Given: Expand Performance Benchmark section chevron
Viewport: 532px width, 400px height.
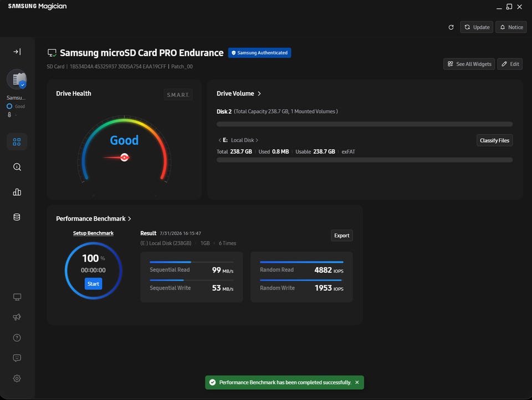Looking at the screenshot, I should tap(129, 219).
